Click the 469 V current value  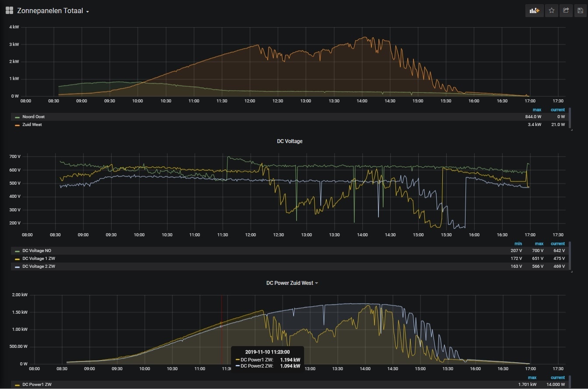click(x=560, y=266)
